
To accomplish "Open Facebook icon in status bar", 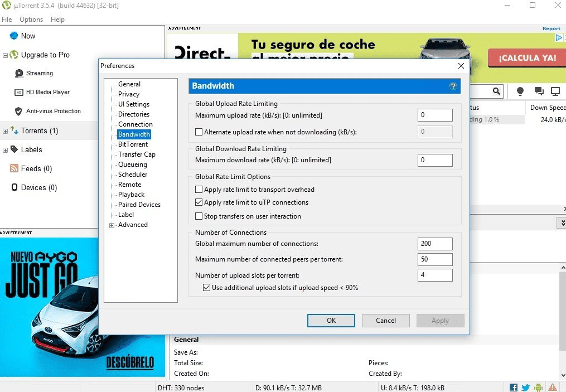I will click(x=513, y=388).
